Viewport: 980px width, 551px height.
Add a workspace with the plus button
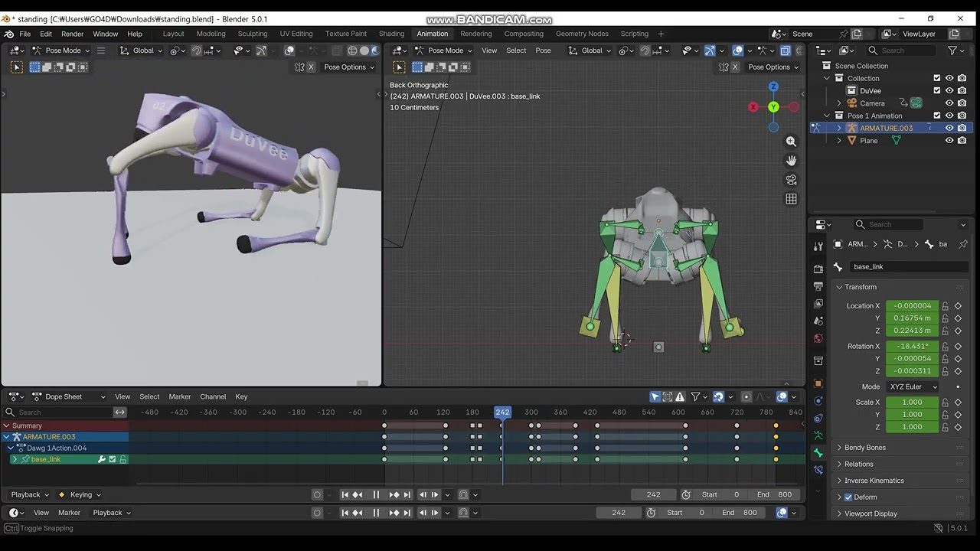click(x=661, y=34)
